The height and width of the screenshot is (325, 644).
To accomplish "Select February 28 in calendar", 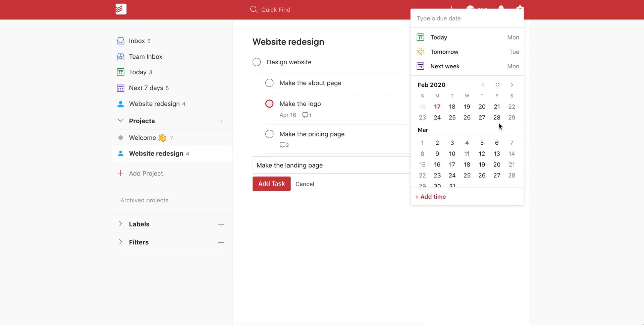I will coord(497,117).
